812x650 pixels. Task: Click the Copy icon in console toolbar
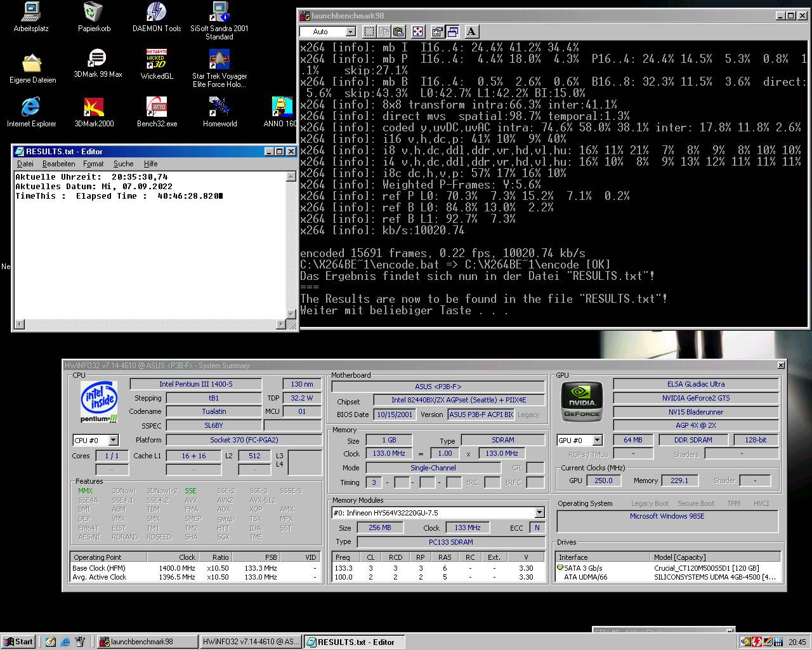(x=384, y=31)
